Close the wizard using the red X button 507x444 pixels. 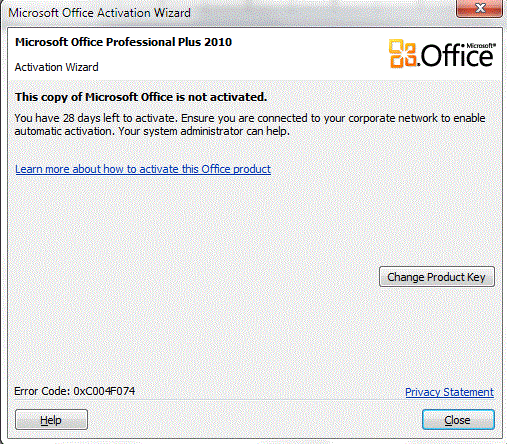tap(479, 8)
